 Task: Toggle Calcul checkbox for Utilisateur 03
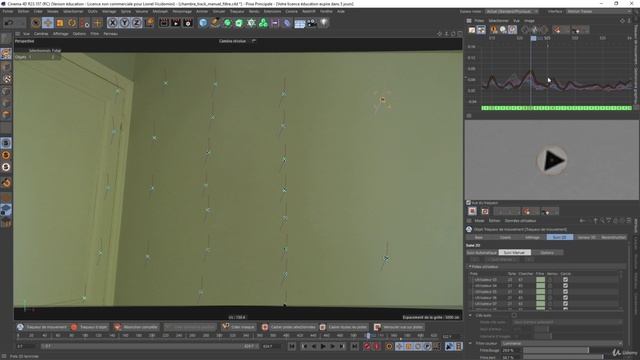click(x=565, y=280)
